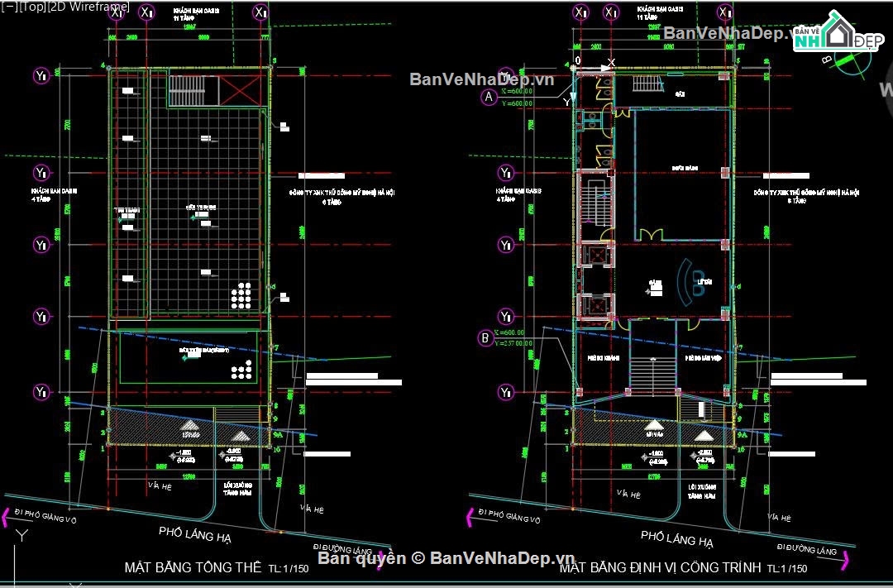Select the lowest Y axis bubble of right plan

pyautogui.click(x=506, y=392)
